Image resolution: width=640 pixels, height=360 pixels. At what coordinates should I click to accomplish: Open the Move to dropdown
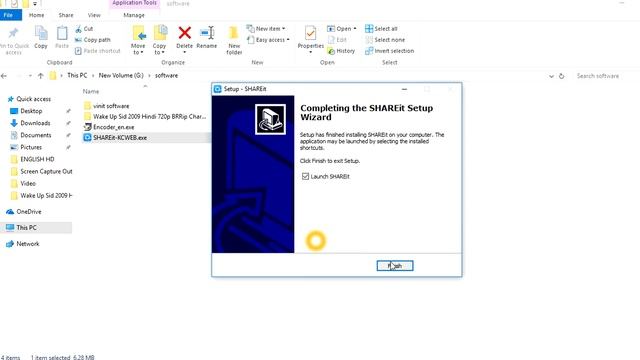pos(138,40)
